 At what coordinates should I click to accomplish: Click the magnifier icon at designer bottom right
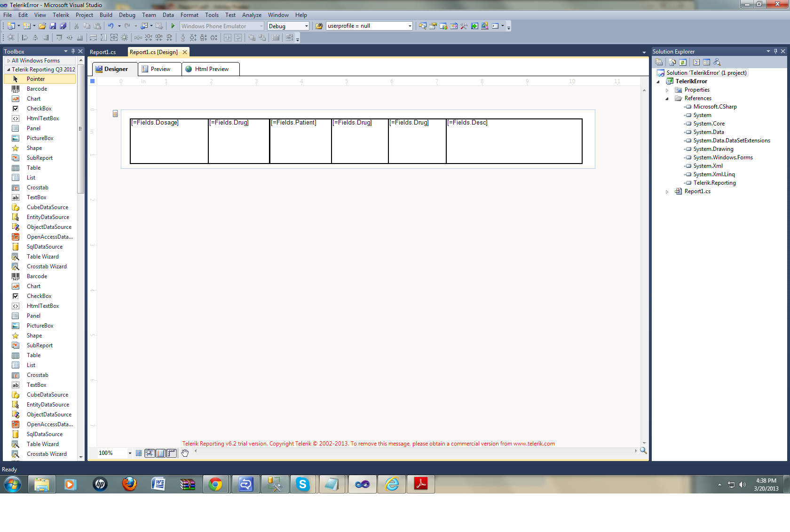(643, 450)
